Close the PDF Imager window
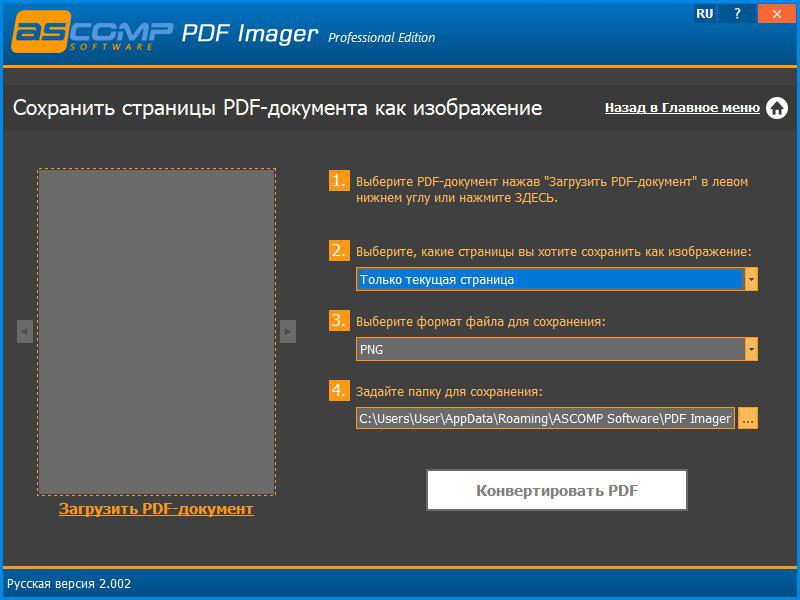800x600 pixels. tap(777, 14)
